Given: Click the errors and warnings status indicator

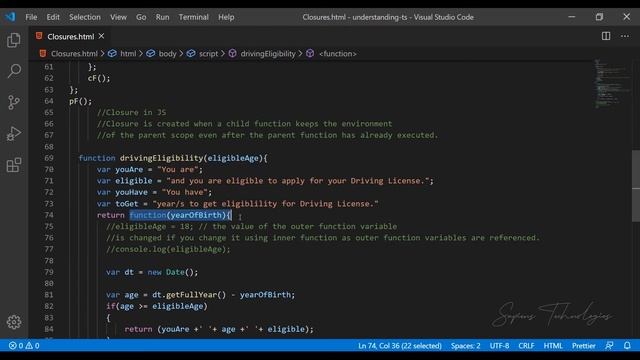Looking at the screenshot, I should (x=24, y=346).
